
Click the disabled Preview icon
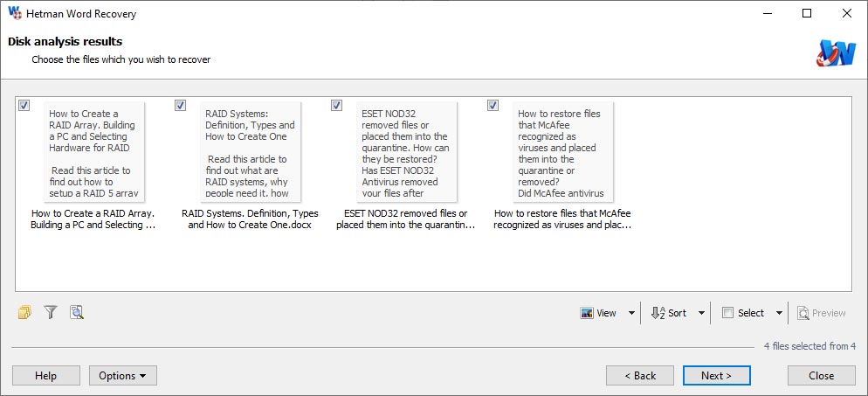pyautogui.click(x=803, y=313)
